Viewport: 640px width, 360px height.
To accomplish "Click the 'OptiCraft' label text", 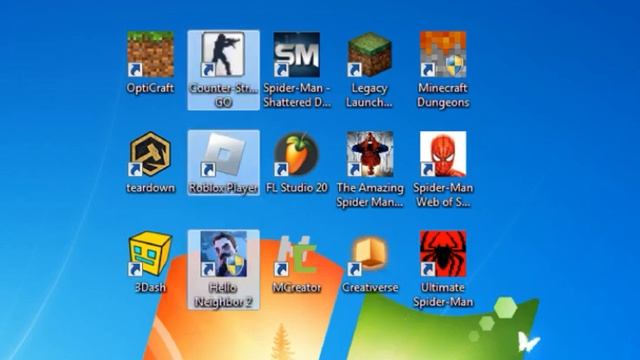I will [151, 88].
